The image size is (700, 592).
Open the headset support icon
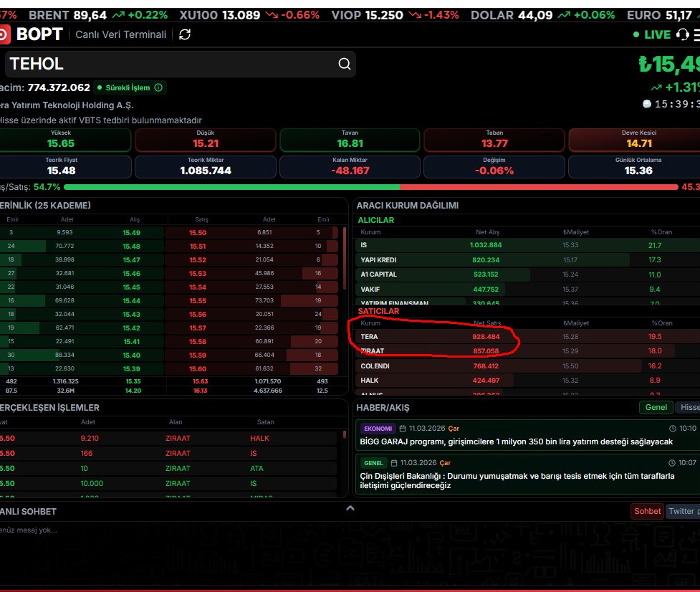[x=682, y=34]
